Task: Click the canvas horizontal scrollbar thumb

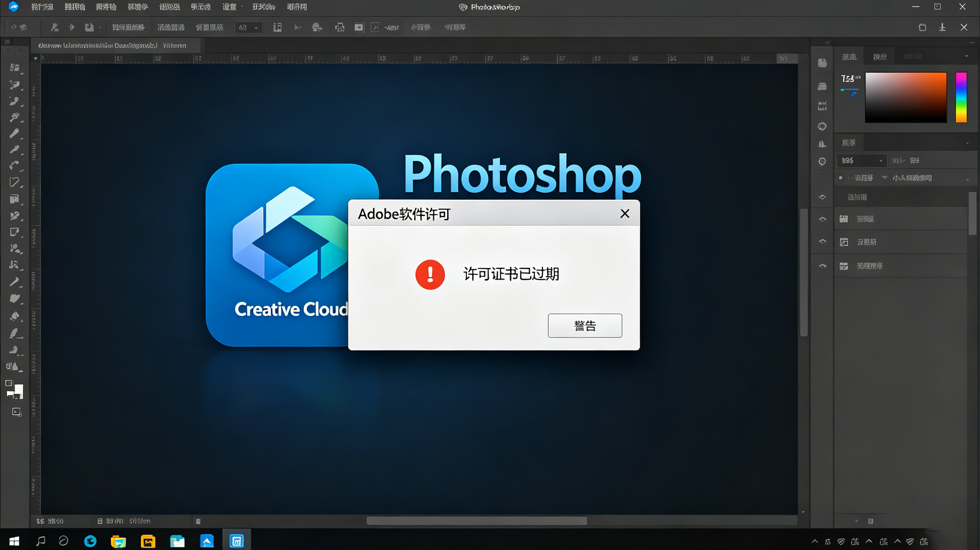Action: point(476,521)
